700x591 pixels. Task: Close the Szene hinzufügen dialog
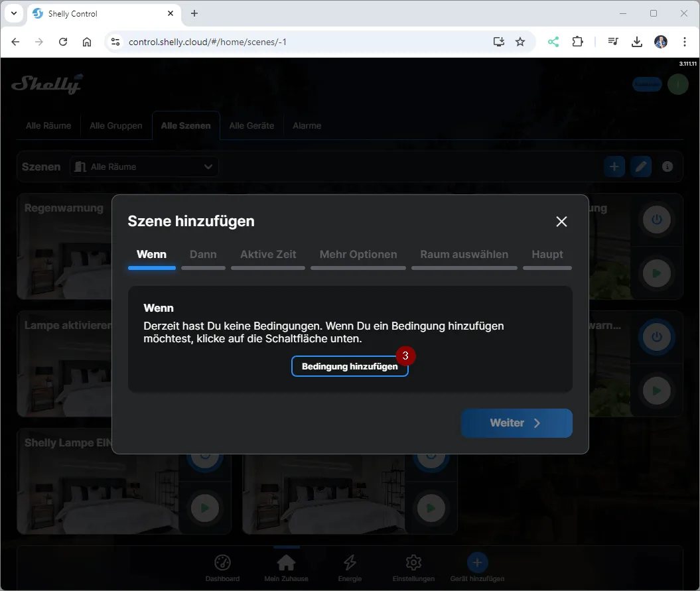pyautogui.click(x=561, y=222)
